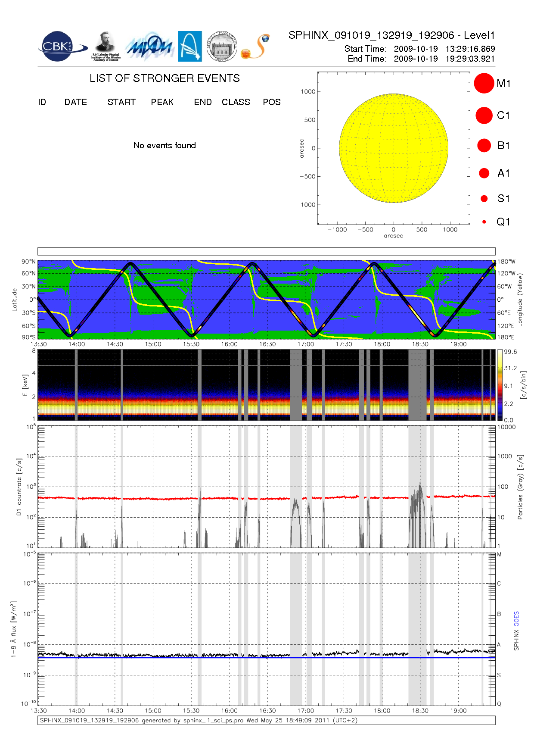Click the PEAK column header
The image size is (534, 756).
162,102
